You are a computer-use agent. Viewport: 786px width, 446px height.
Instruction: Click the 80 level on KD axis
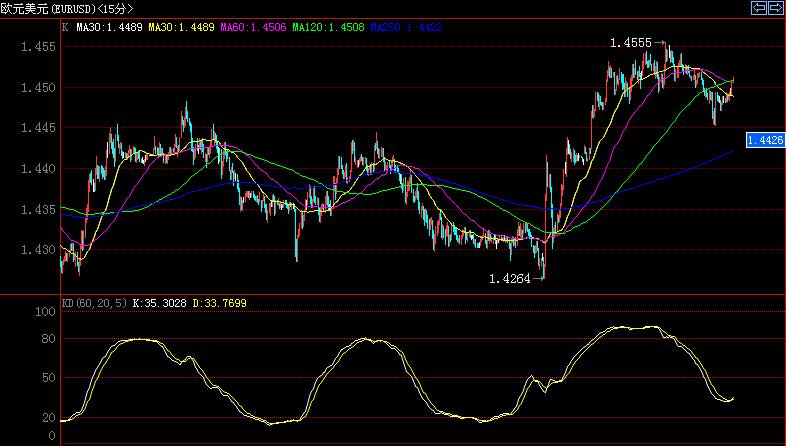pyautogui.click(x=48, y=339)
